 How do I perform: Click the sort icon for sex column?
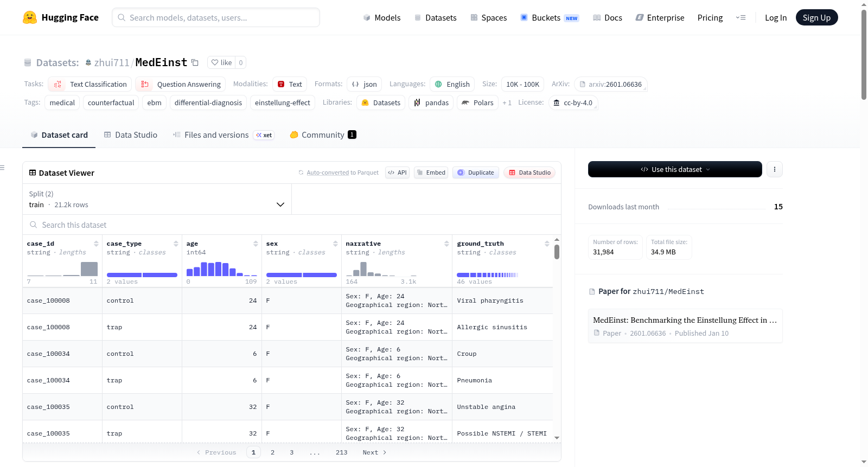tap(335, 244)
